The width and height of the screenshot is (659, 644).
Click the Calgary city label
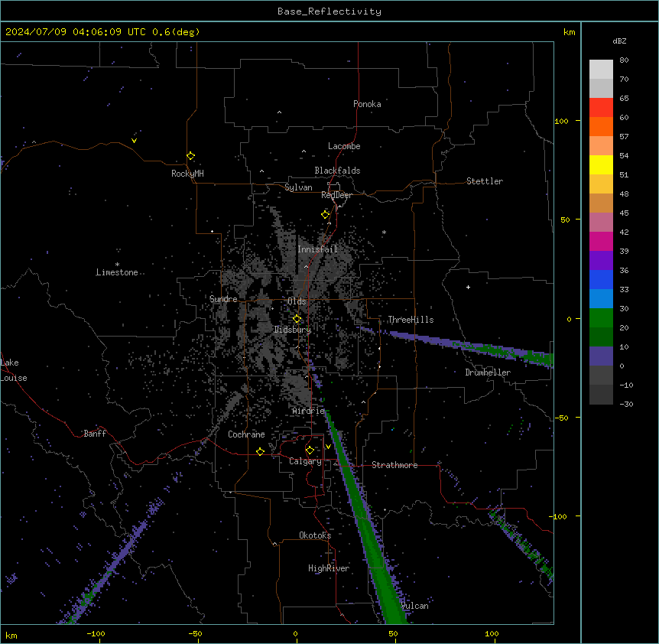click(x=305, y=461)
